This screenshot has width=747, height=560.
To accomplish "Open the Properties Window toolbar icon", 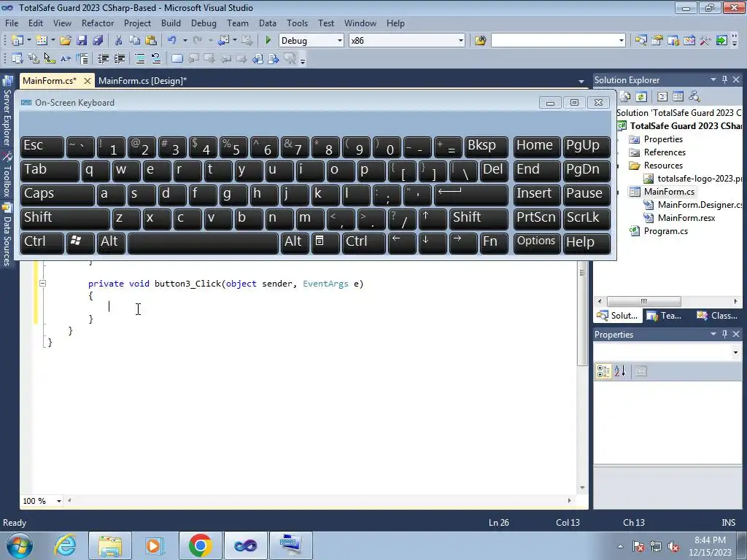I will tap(657, 41).
